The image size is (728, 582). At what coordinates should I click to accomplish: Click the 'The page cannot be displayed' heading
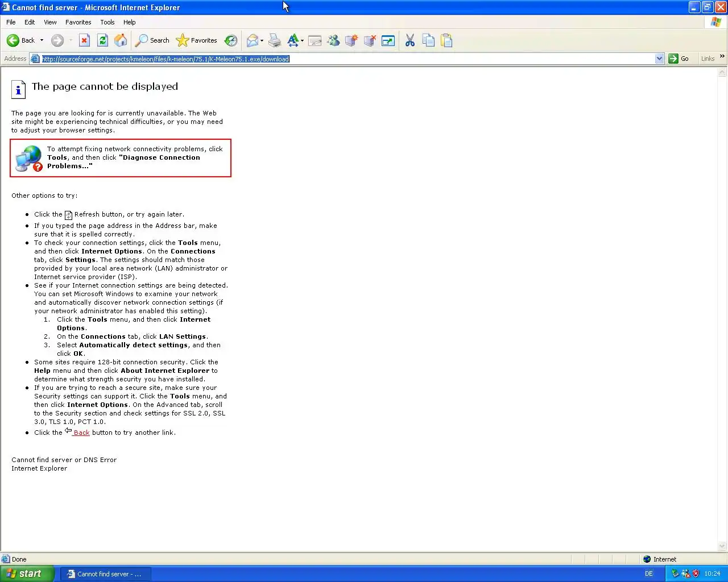(105, 86)
